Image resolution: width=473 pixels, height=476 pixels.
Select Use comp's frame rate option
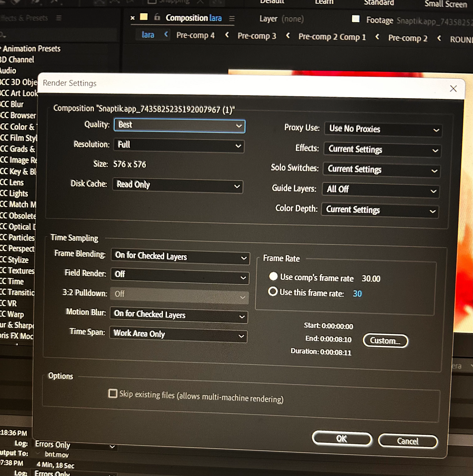click(x=273, y=276)
